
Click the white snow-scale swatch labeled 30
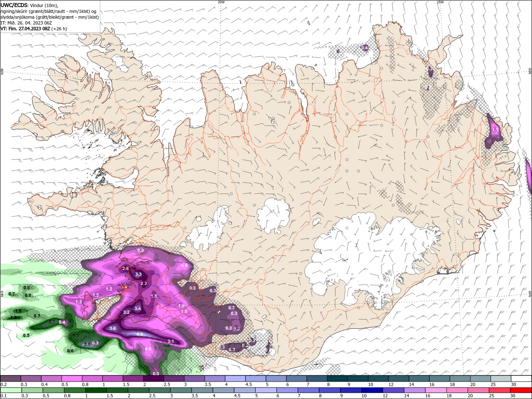click(521, 379)
